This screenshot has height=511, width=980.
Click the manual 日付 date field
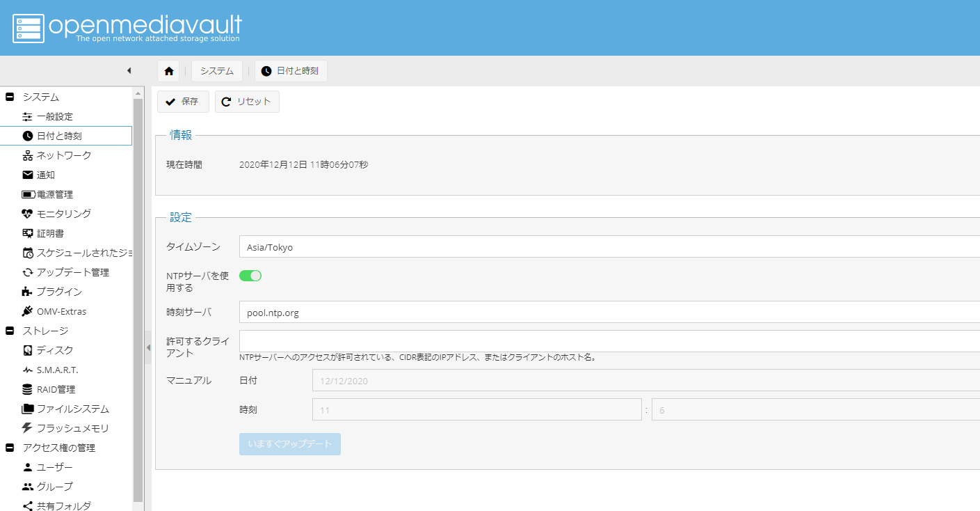point(646,381)
